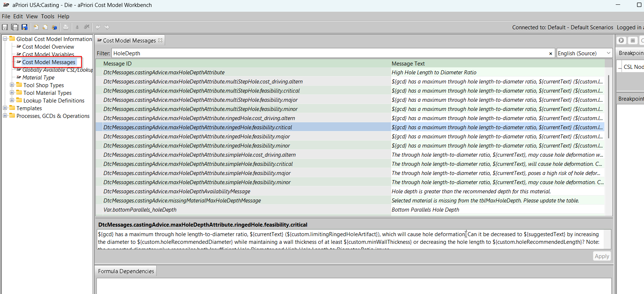Screen dimensions: 644x294
Task: Click the Print toolbar icon
Action: (66, 27)
